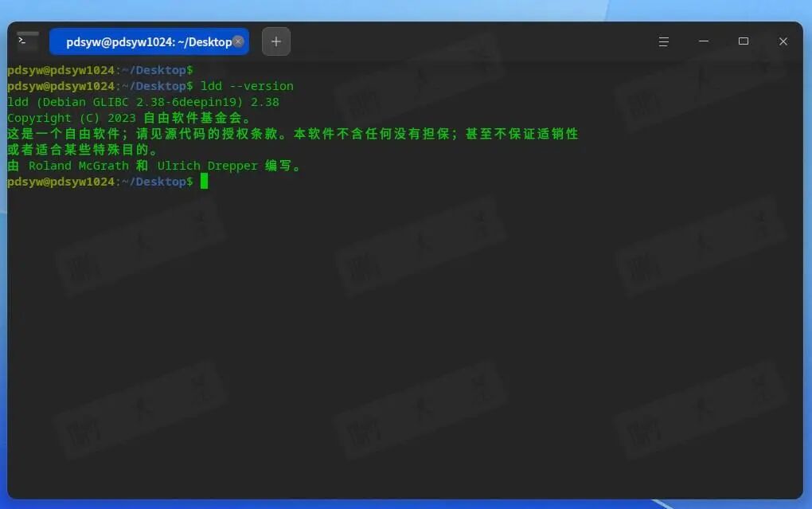Click the name Ulrich Drepper in output
The width and height of the screenshot is (812, 509).
pyautogui.click(x=207, y=166)
